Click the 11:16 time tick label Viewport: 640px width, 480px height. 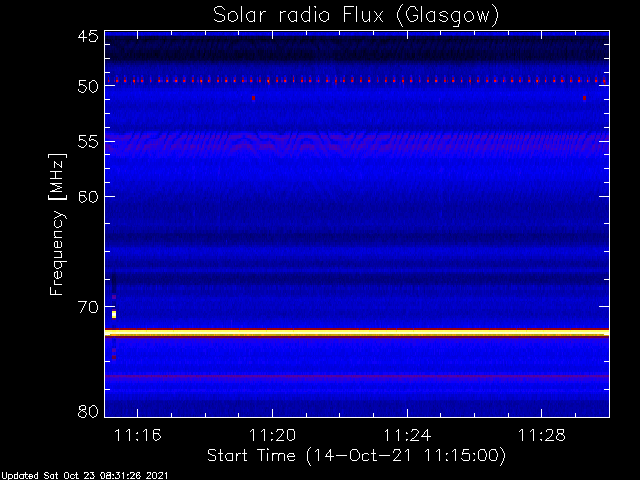[x=138, y=435]
